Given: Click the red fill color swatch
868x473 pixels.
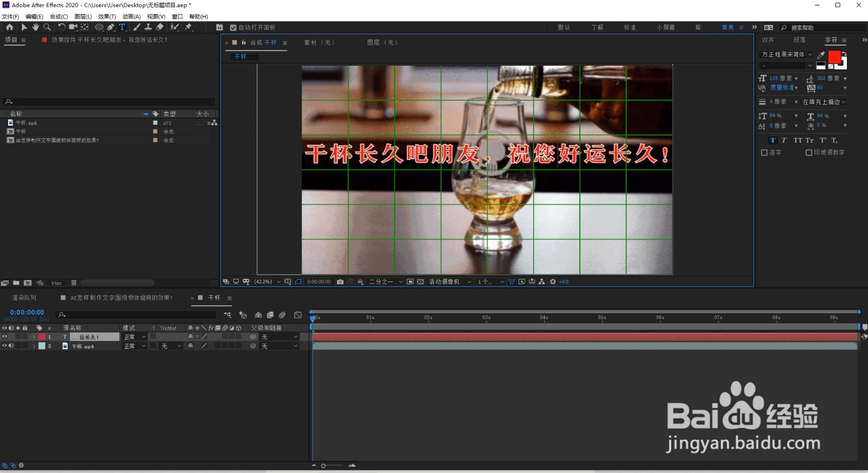Looking at the screenshot, I should pyautogui.click(x=834, y=57).
